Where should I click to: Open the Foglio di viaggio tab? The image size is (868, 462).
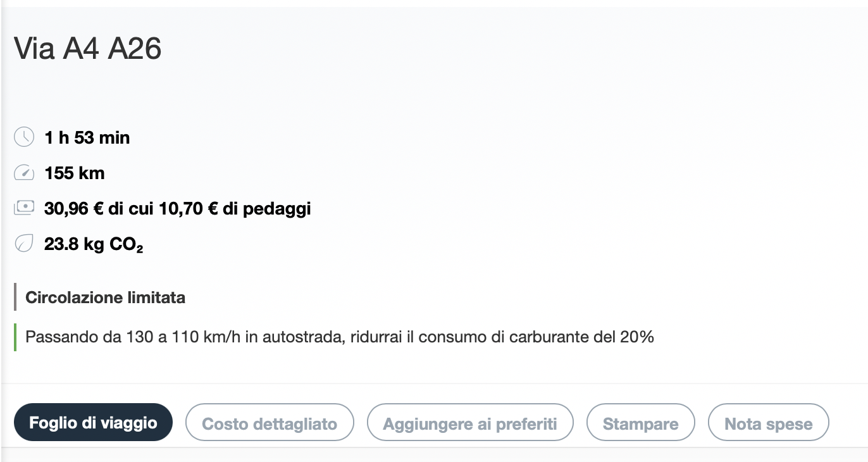point(93,423)
